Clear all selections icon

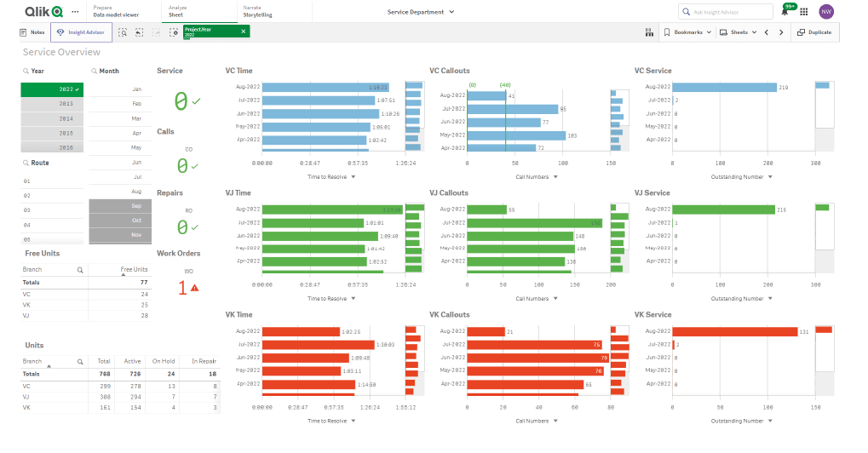pyautogui.click(x=174, y=32)
